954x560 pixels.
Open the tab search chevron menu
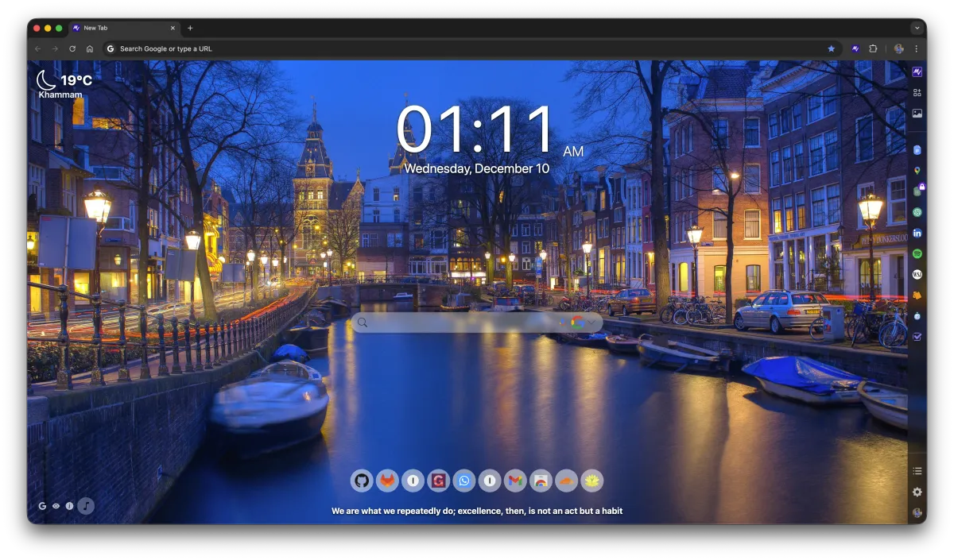[x=917, y=28]
